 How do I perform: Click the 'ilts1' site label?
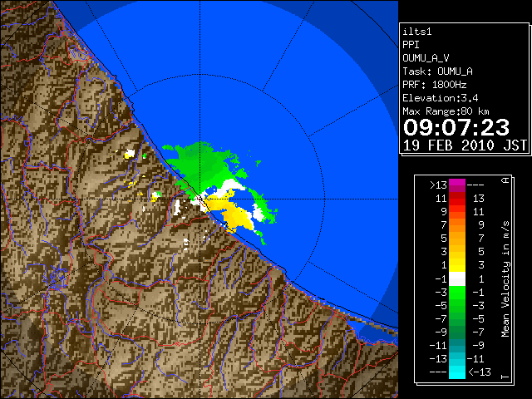(x=417, y=32)
